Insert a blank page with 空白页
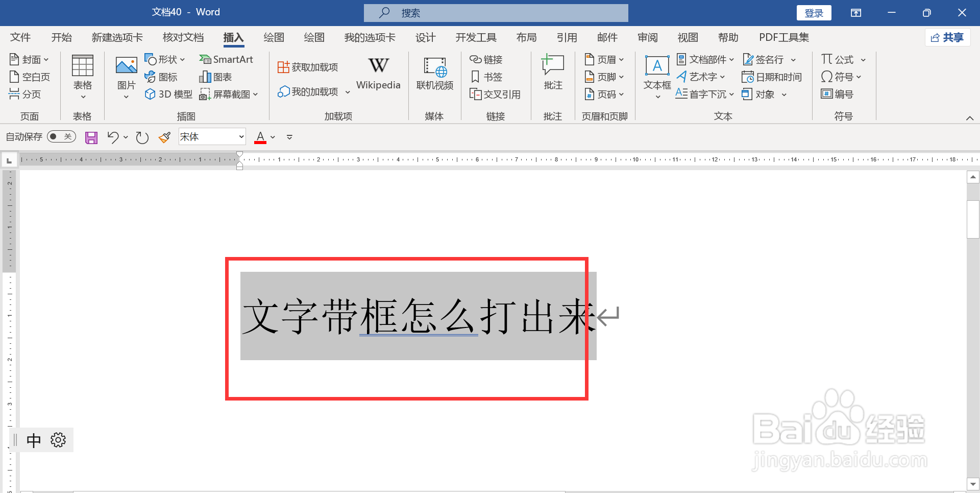 click(x=30, y=77)
